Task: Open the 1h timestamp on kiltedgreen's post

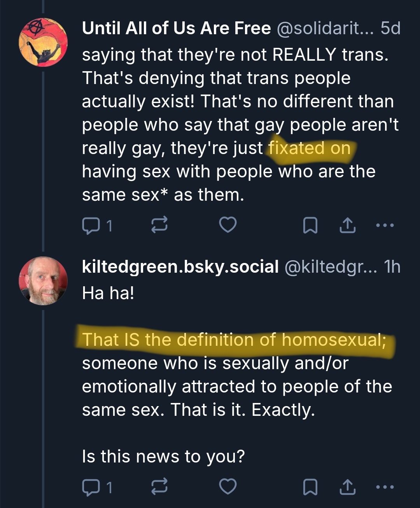Action: click(x=392, y=267)
